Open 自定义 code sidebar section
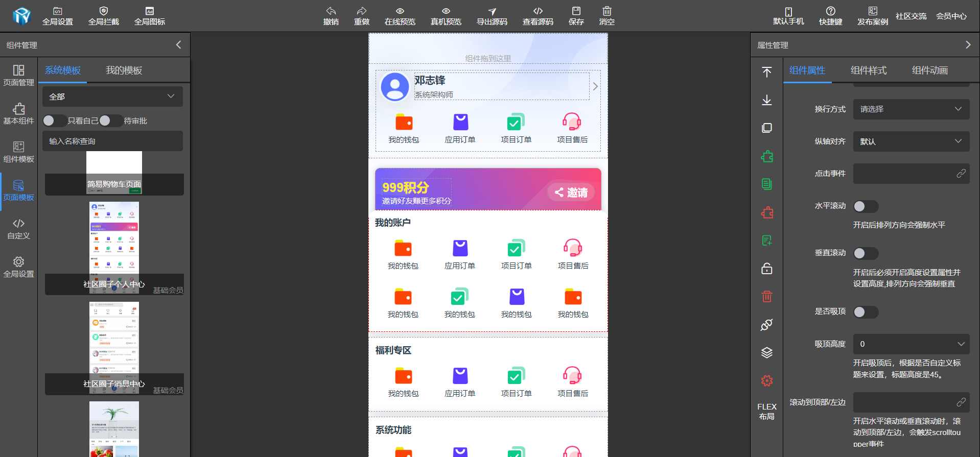 click(19, 229)
